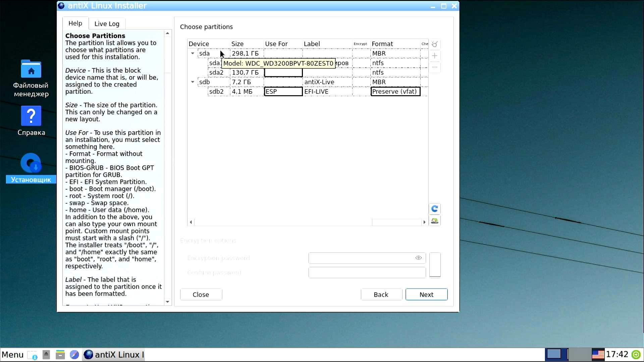The width and height of the screenshot is (644, 362).
Task: Reload the partition list with refresh icon
Action: [x=435, y=209]
